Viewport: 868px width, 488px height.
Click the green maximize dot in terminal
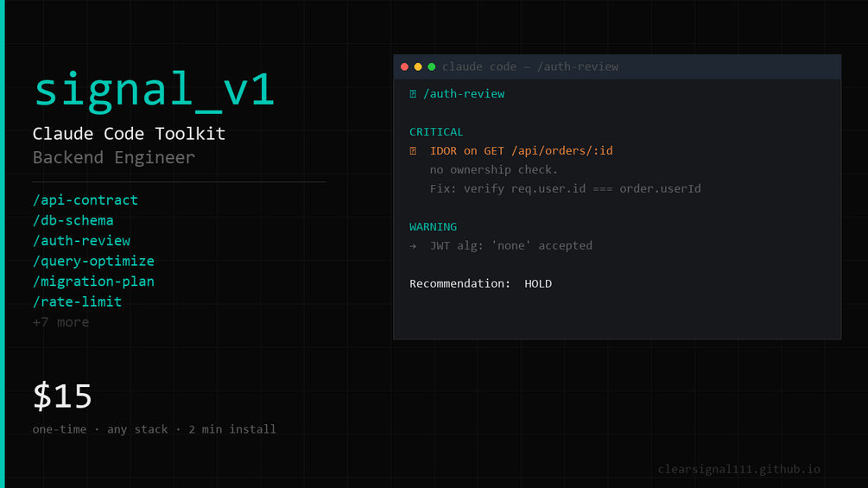(x=432, y=67)
